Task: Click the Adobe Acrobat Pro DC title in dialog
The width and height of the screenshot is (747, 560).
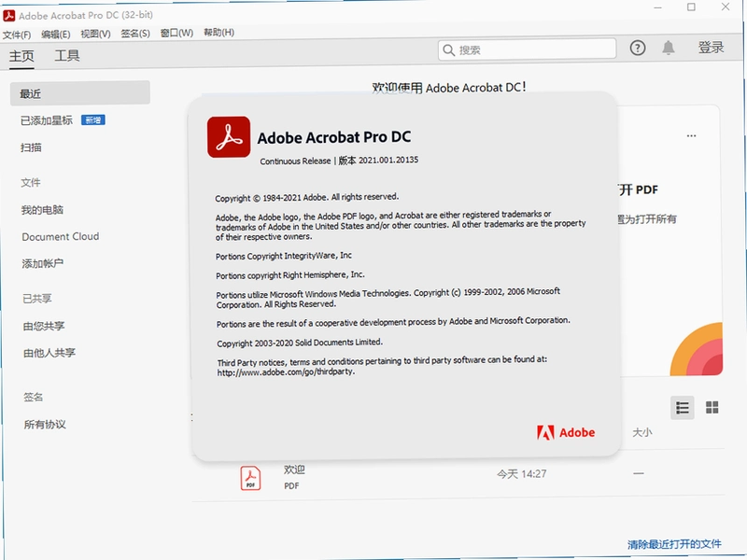Action: point(334,137)
